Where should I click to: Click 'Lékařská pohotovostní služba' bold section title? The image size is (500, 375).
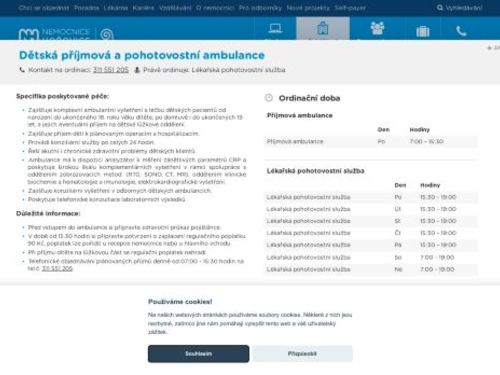[x=315, y=171]
